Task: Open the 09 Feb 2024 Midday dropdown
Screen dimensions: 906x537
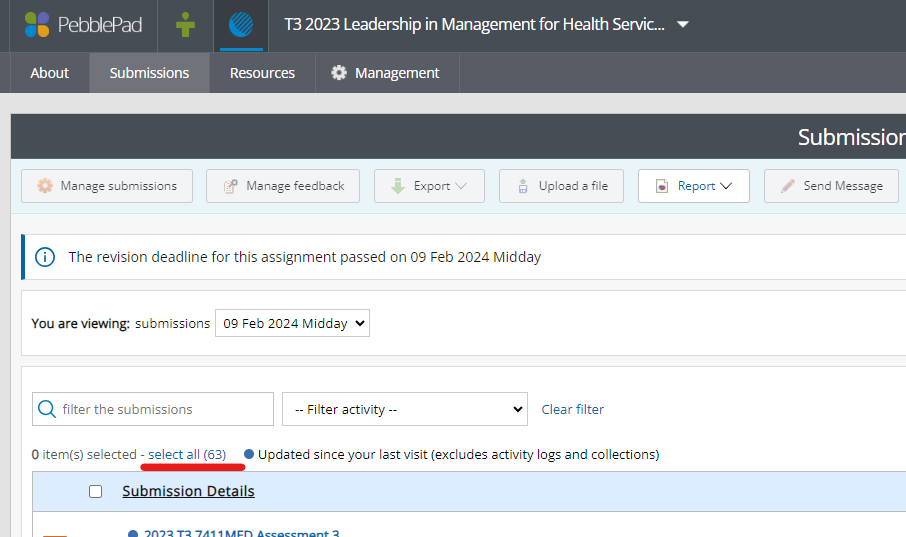Action: [292, 323]
